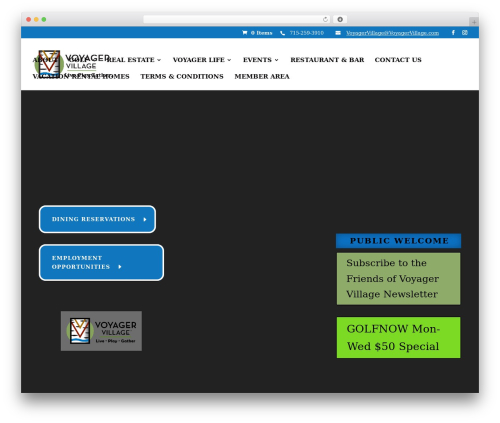Click the VoyagerVillage email address link
This screenshot has width=500, height=423.
point(392,33)
